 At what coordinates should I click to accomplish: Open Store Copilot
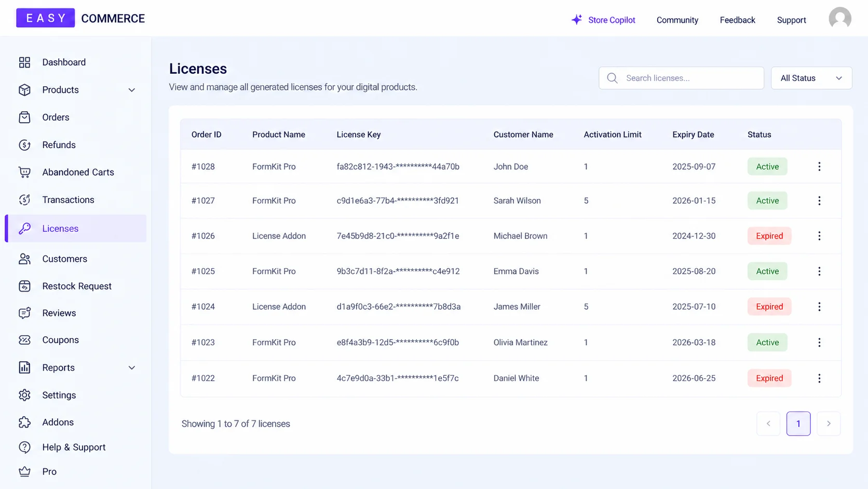tap(603, 20)
